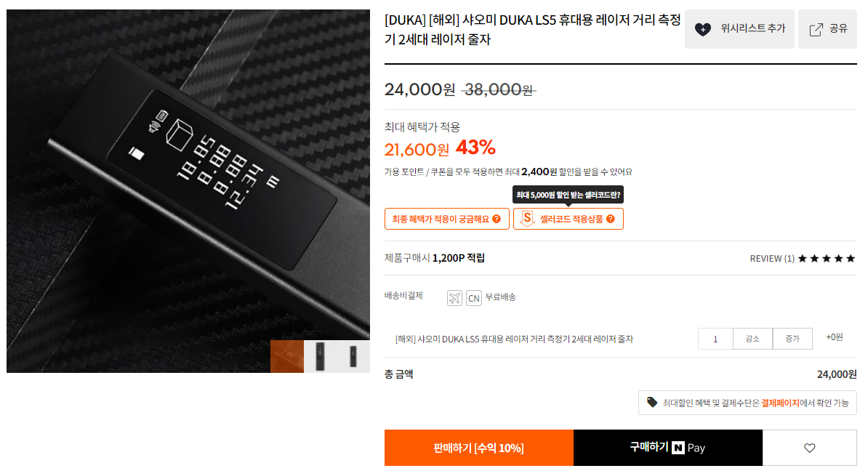Image resolution: width=868 pixels, height=471 pixels.
Task: Click question mark beside 최종 혜택가 적용이 궁금해요
Action: 497,219
